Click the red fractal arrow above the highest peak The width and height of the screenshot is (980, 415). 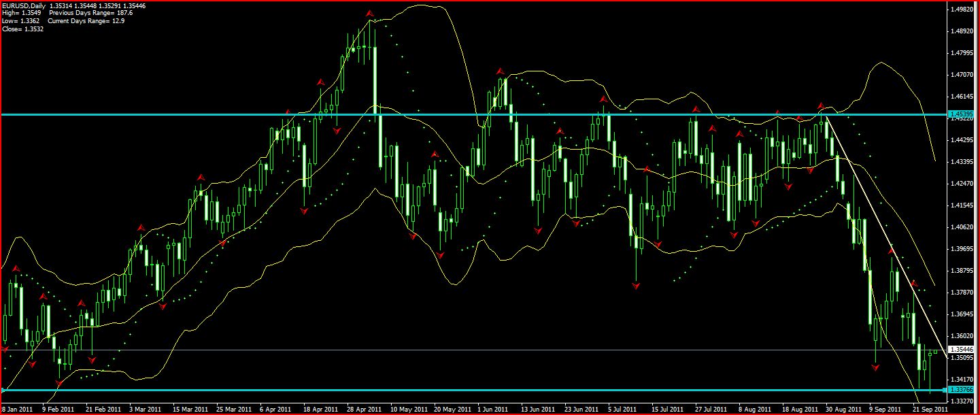point(369,13)
